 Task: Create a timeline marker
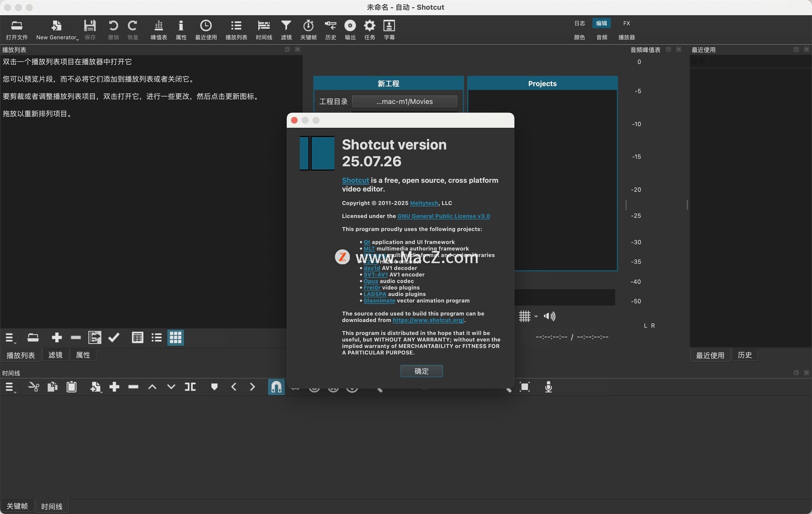click(x=214, y=387)
